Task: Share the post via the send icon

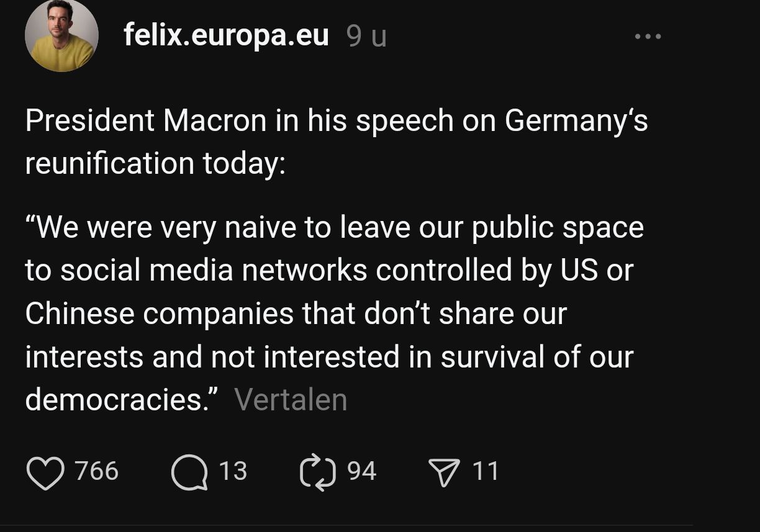Action: click(444, 472)
